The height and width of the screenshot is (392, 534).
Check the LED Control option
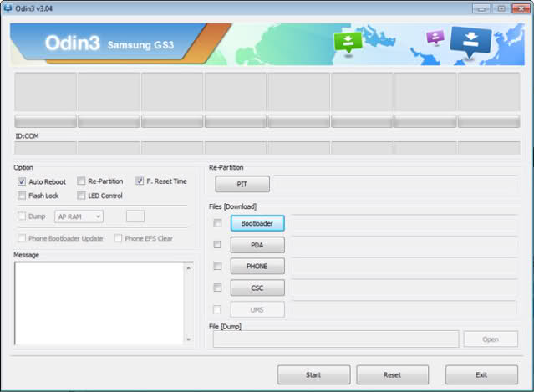(81, 196)
